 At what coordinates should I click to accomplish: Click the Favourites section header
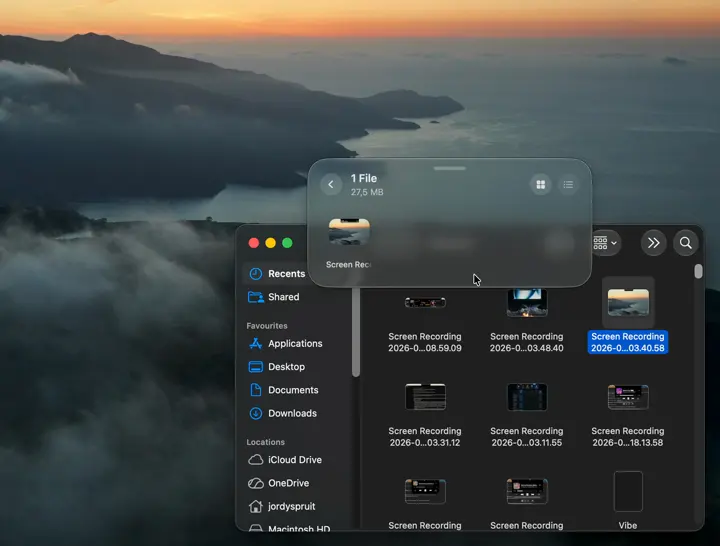267,326
